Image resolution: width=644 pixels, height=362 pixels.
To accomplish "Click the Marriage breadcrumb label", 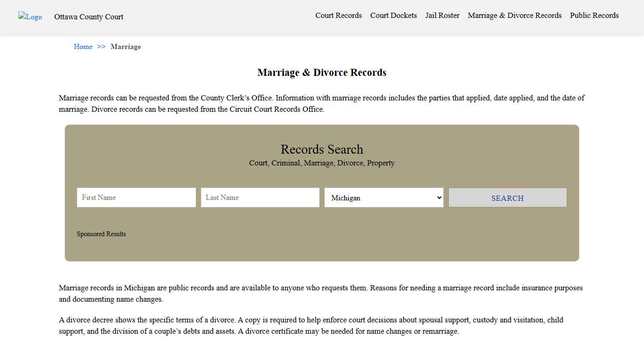I will tap(125, 47).
